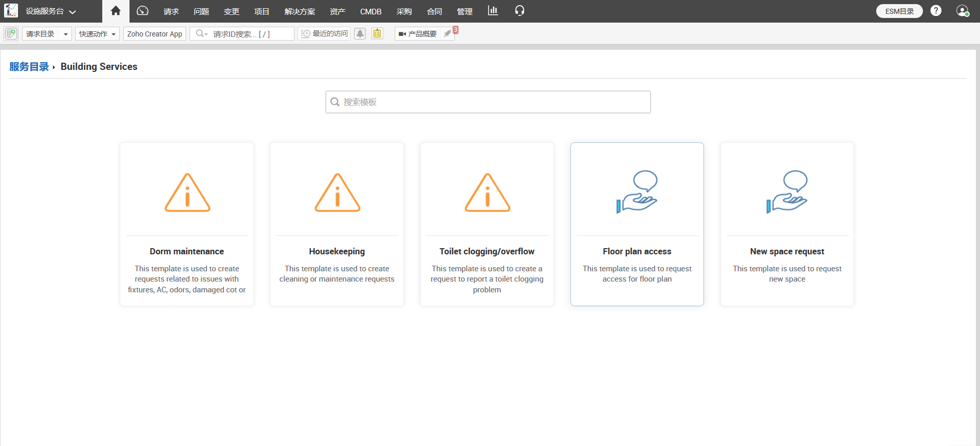This screenshot has width=980, height=446.
Task: Open the user profile avatar
Action: coord(962,11)
